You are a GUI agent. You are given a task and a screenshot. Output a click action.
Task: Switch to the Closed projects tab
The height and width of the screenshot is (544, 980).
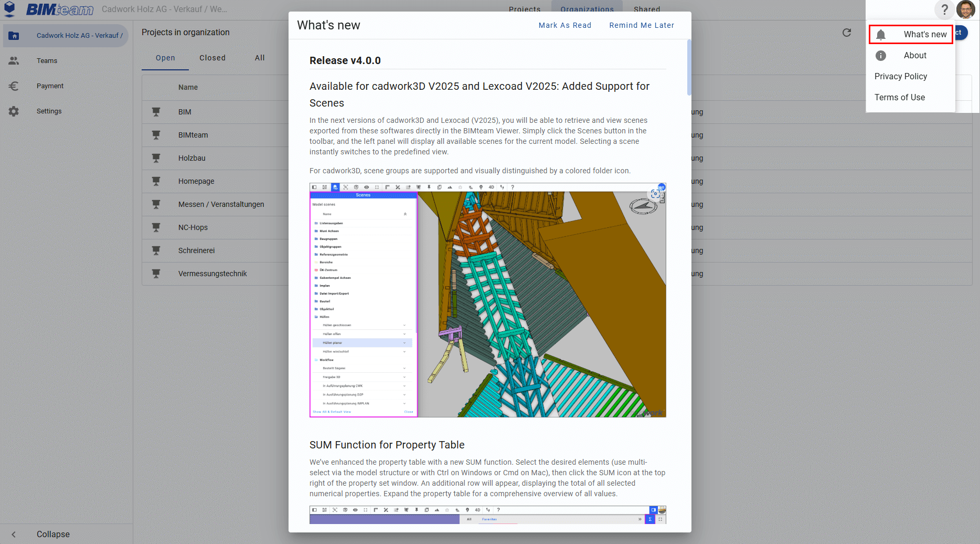pos(212,58)
